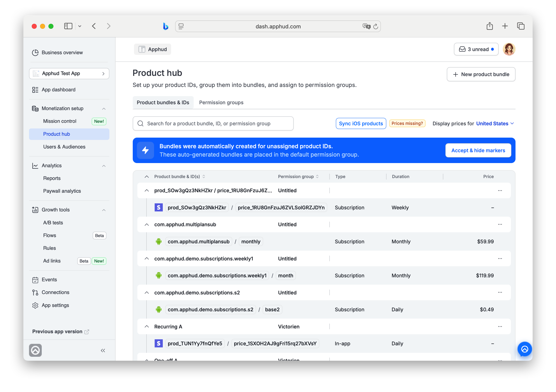Open Connections in the sidebar
Viewport: 556px width, 392px height.
[x=51, y=293]
